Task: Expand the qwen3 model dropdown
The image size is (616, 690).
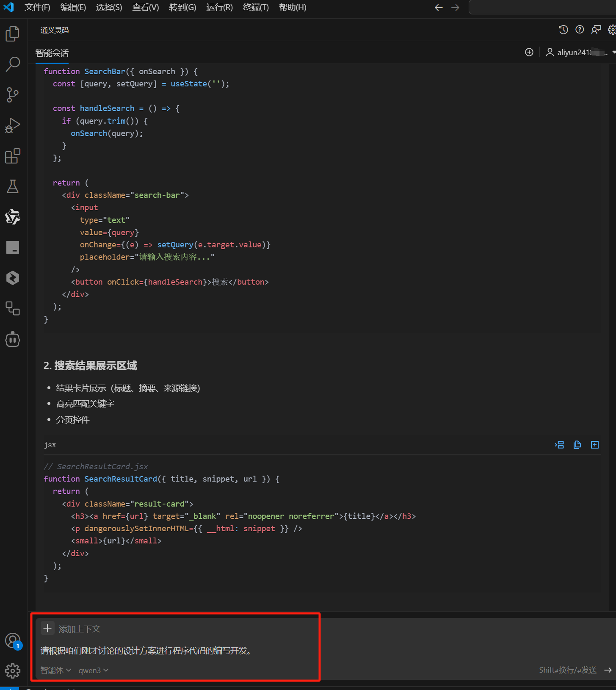Action: (94, 670)
